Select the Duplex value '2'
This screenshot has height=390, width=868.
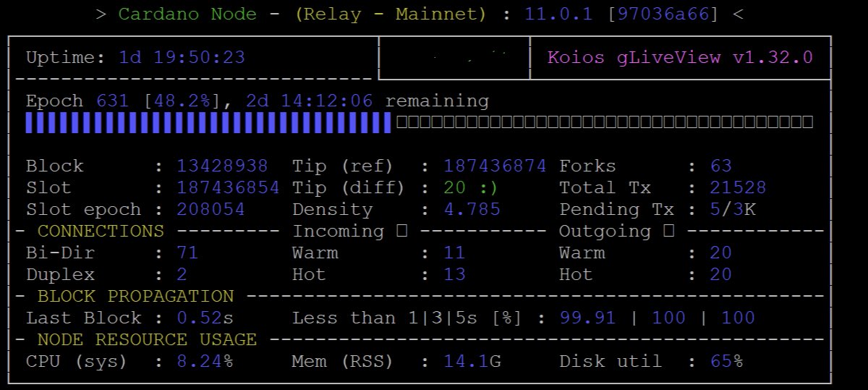click(182, 274)
